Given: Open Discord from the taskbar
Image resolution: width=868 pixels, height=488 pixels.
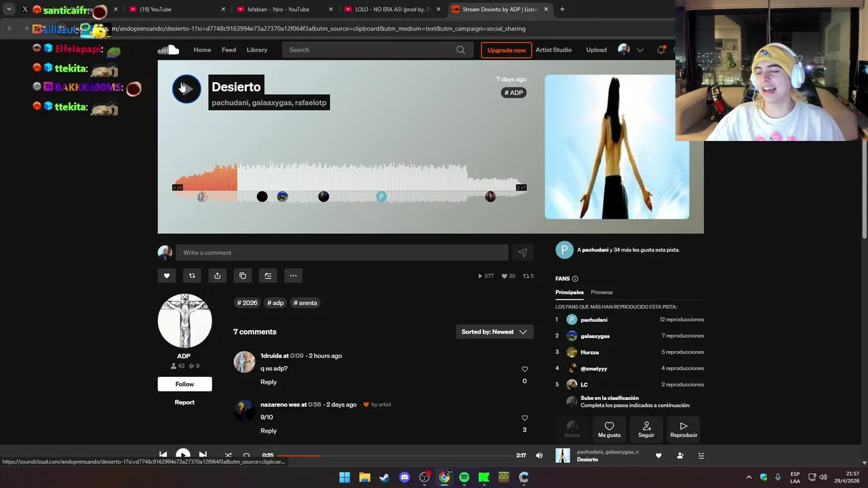Looking at the screenshot, I should point(404,477).
